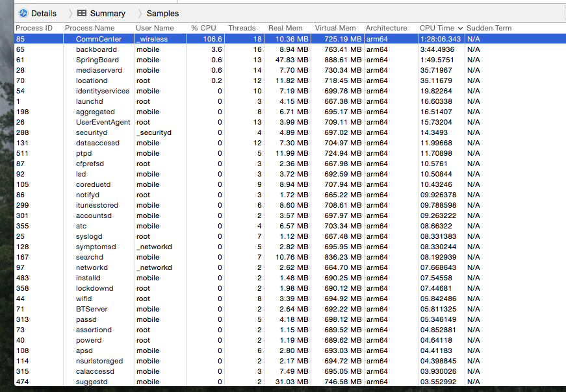Select the symptomsd process row

click(290, 247)
